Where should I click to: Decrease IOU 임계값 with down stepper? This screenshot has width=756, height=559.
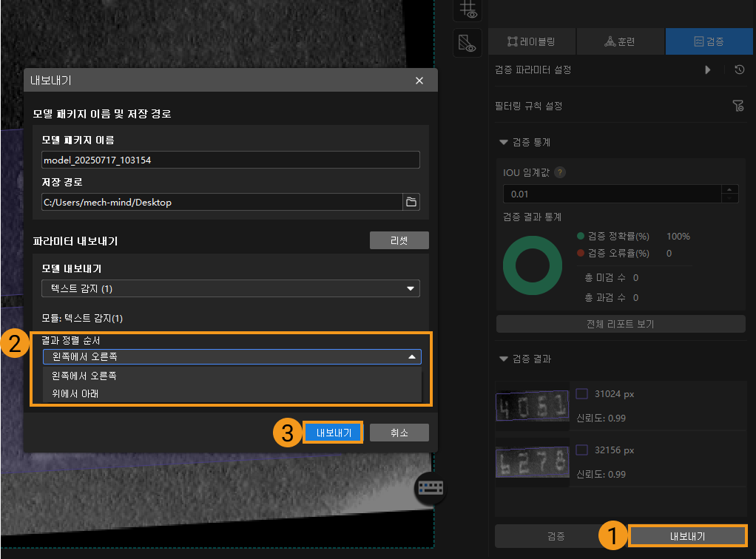tap(729, 198)
